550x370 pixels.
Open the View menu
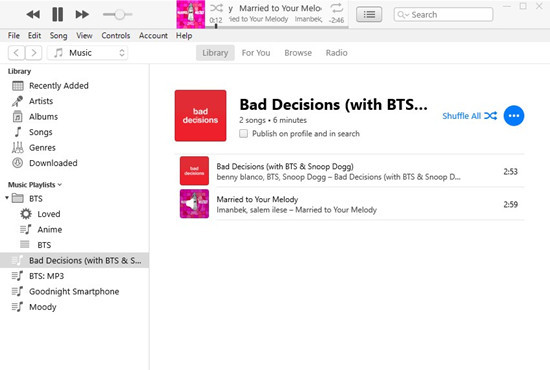84,35
